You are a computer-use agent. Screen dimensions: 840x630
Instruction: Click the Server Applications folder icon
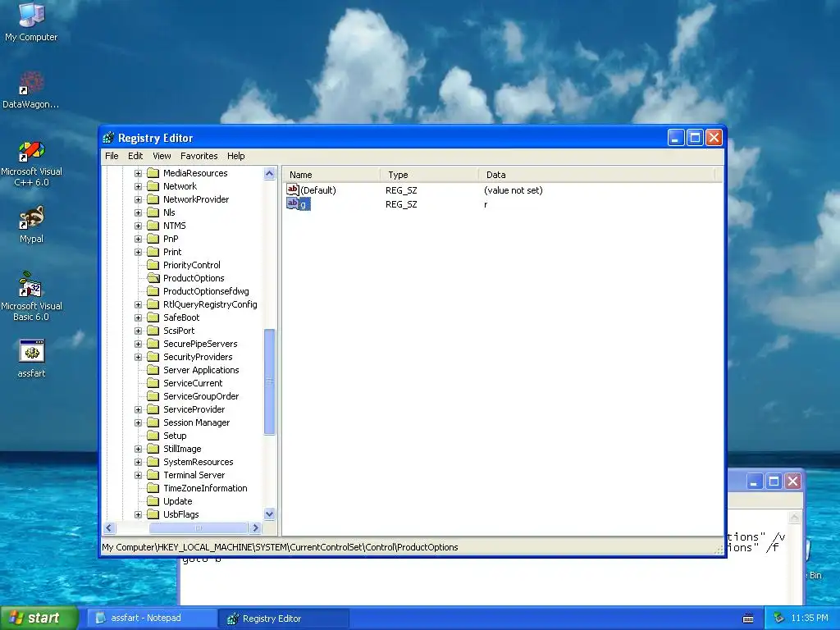pos(153,370)
